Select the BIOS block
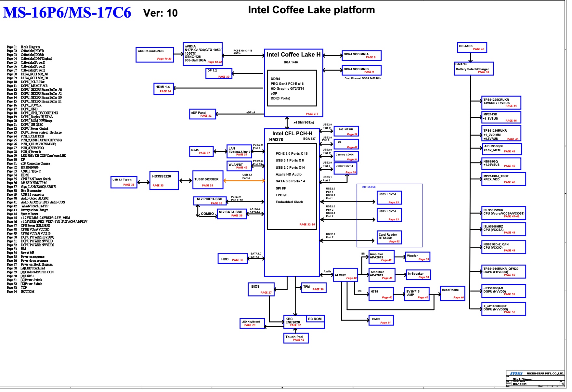 pyautogui.click(x=261, y=289)
